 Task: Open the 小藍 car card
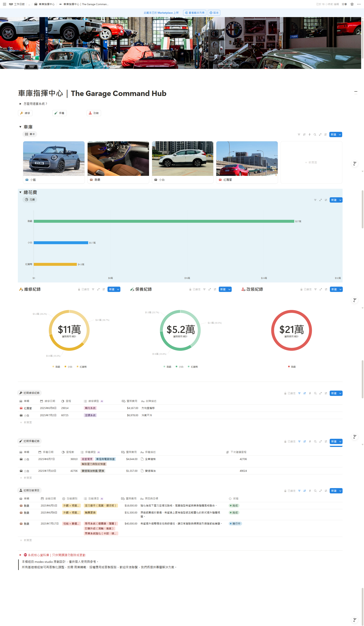[54, 162]
